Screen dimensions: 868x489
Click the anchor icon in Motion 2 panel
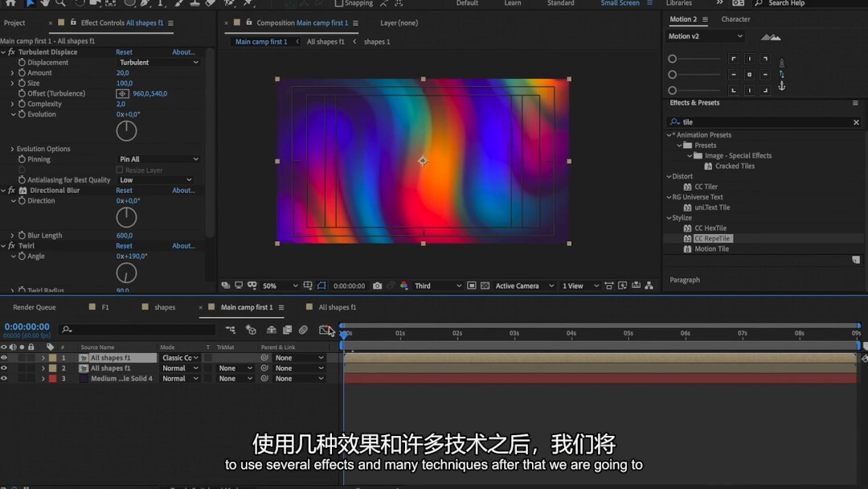(x=782, y=86)
